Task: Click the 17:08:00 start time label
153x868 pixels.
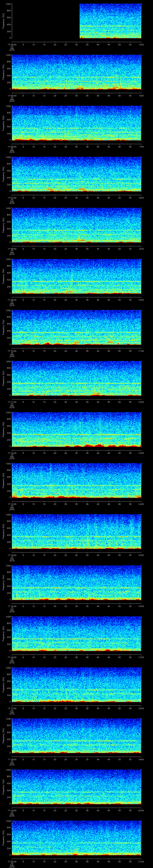Action: [12, 249]
